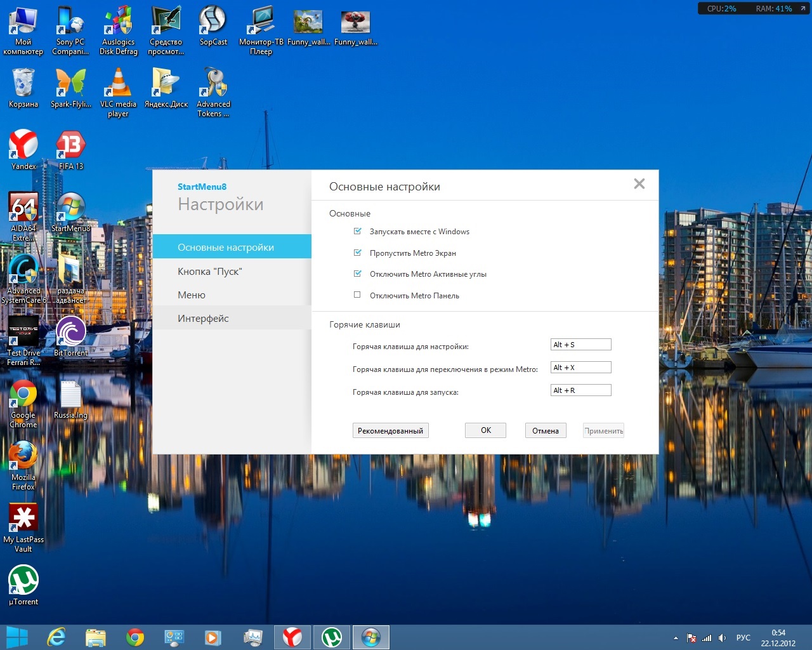812x650 pixels.
Task: Open the StartMenu8 desktop shortcut
Action: [x=70, y=208]
